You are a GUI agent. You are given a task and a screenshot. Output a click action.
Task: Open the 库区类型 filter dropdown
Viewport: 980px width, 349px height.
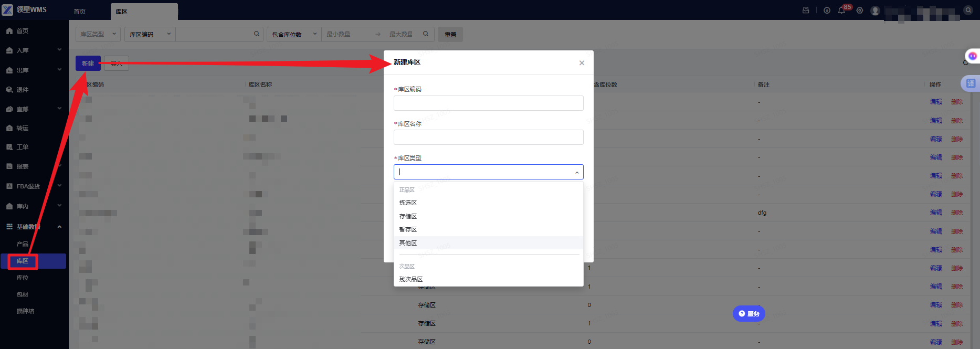click(98, 34)
